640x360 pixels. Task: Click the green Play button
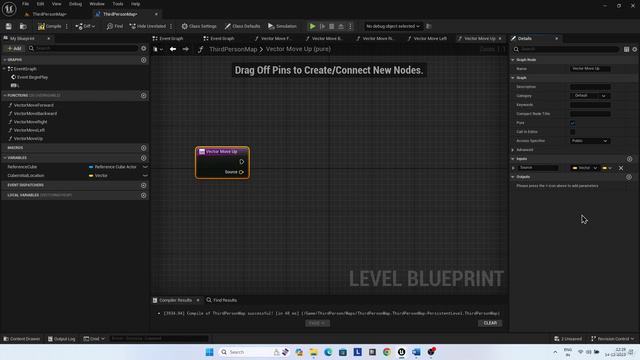[312, 26]
